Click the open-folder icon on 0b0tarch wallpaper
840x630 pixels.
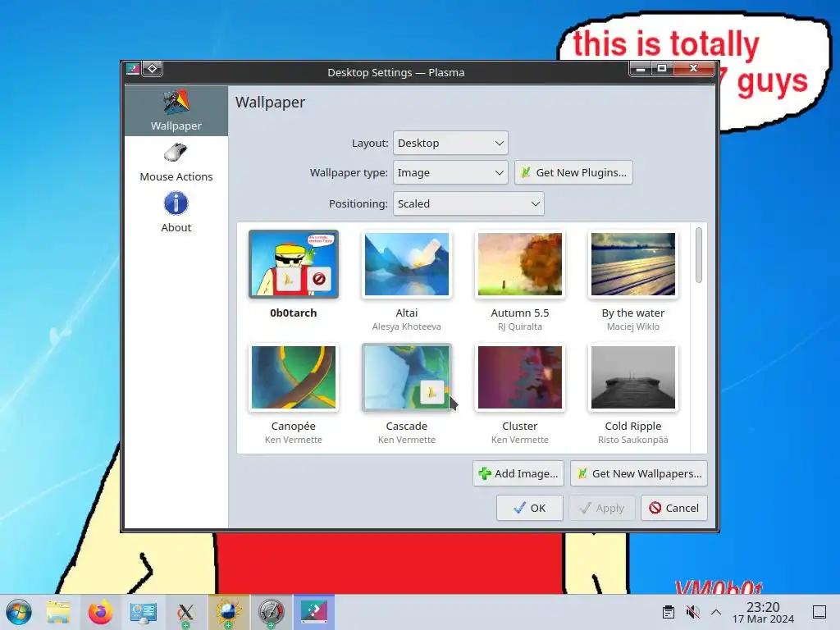tap(289, 279)
